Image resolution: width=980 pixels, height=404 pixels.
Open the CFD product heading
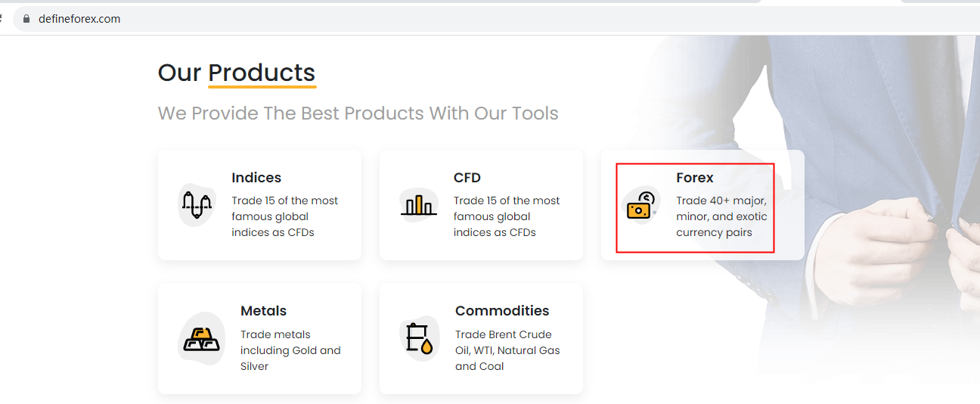pyautogui.click(x=467, y=178)
